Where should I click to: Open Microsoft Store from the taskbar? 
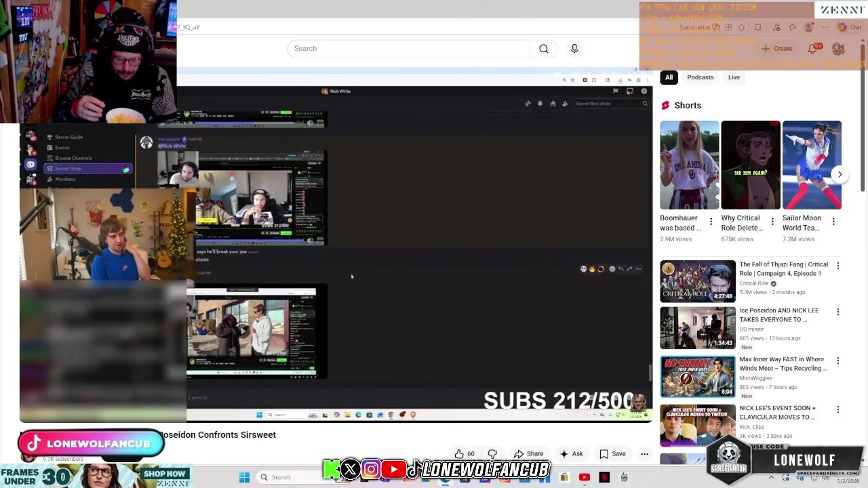tap(564, 477)
